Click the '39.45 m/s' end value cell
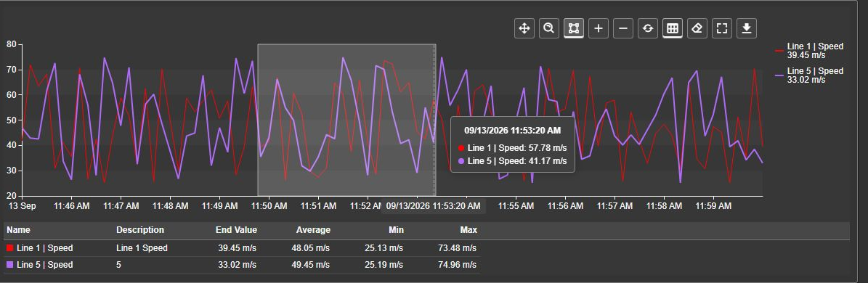The width and height of the screenshot is (868, 283). pyautogui.click(x=237, y=248)
